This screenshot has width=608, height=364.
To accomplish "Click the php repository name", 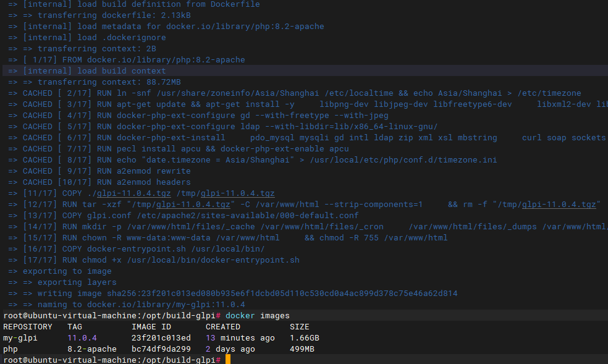I will click(11, 349).
